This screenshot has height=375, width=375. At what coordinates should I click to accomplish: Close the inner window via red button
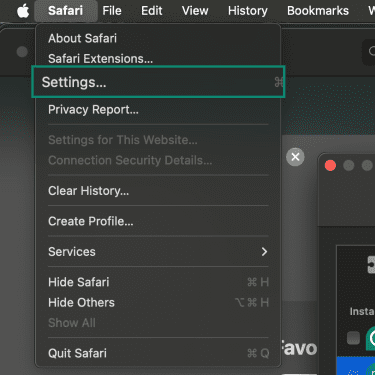pos(330,165)
